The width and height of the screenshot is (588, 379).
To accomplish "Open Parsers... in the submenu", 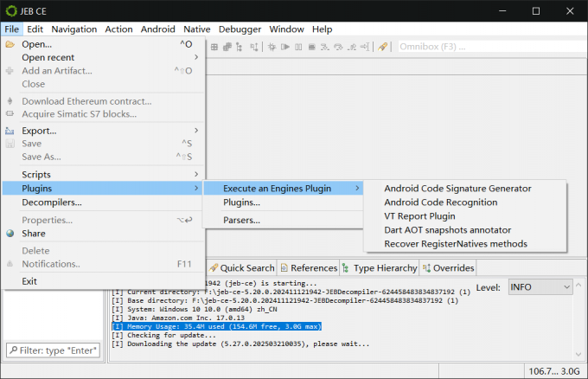I will 283,221.
